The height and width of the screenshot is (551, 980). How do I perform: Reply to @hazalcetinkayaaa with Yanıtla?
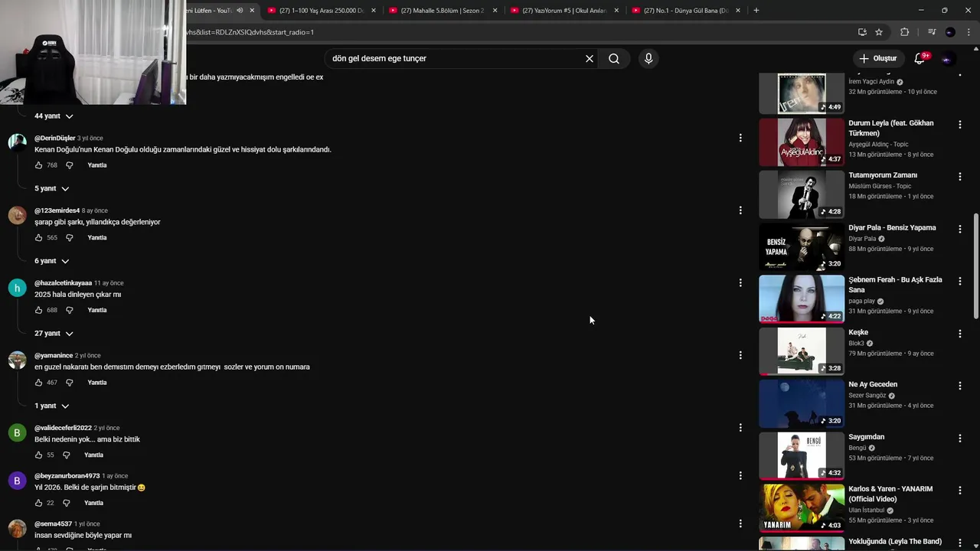click(x=97, y=310)
